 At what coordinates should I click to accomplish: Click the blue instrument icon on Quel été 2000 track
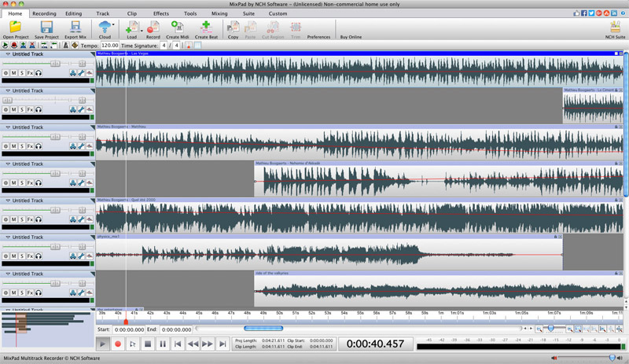[72, 219]
